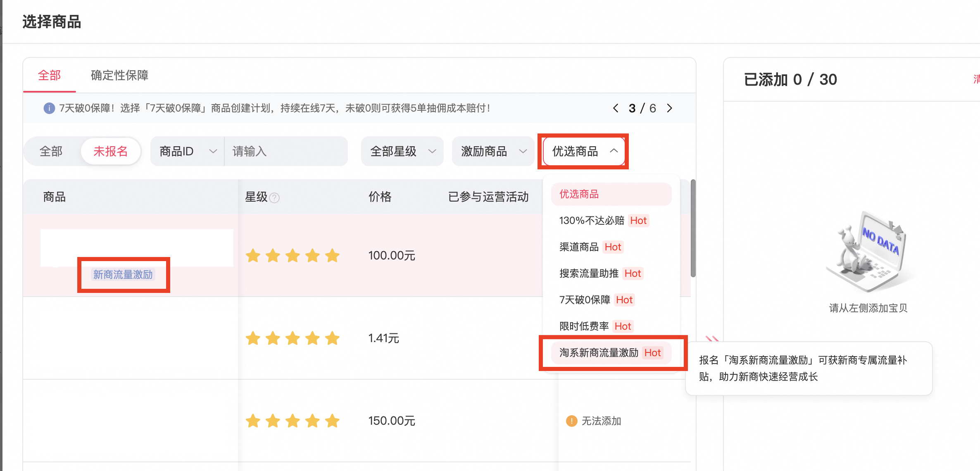Select the 全部 filter toggle
980x471 pixels.
click(x=51, y=151)
